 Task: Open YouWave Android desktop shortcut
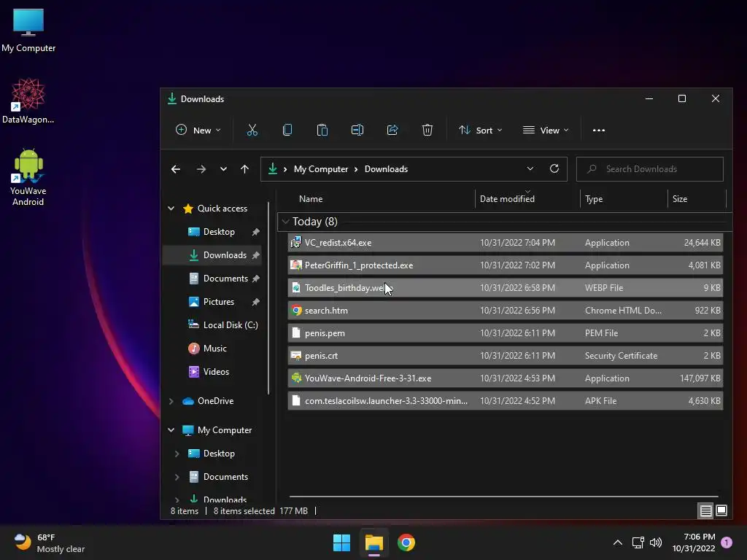[28, 177]
